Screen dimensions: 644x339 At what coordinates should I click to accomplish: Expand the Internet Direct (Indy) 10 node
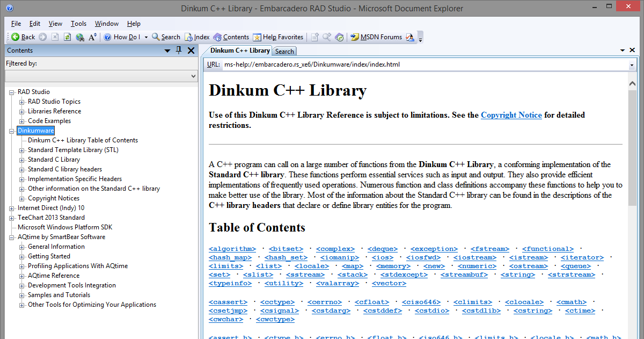pyautogui.click(x=12, y=208)
